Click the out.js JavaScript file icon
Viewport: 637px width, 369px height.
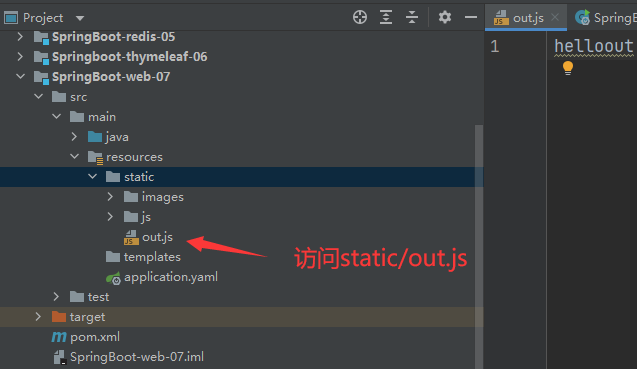pos(131,237)
